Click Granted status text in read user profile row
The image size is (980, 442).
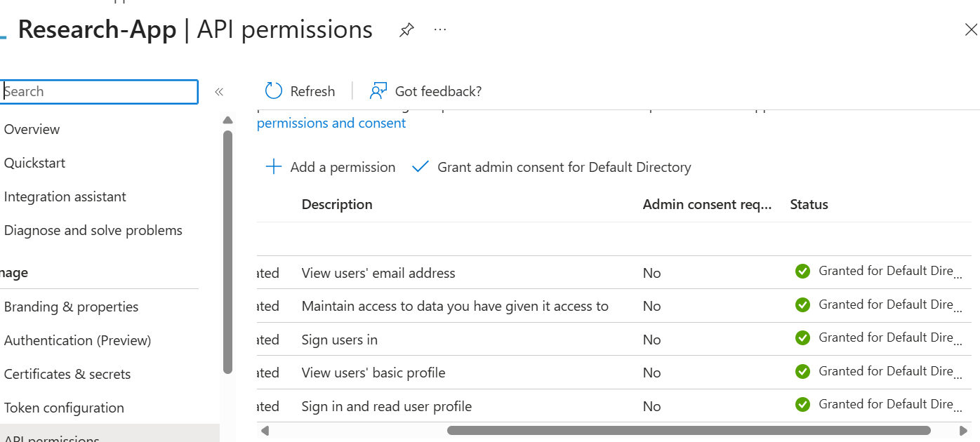(x=890, y=405)
